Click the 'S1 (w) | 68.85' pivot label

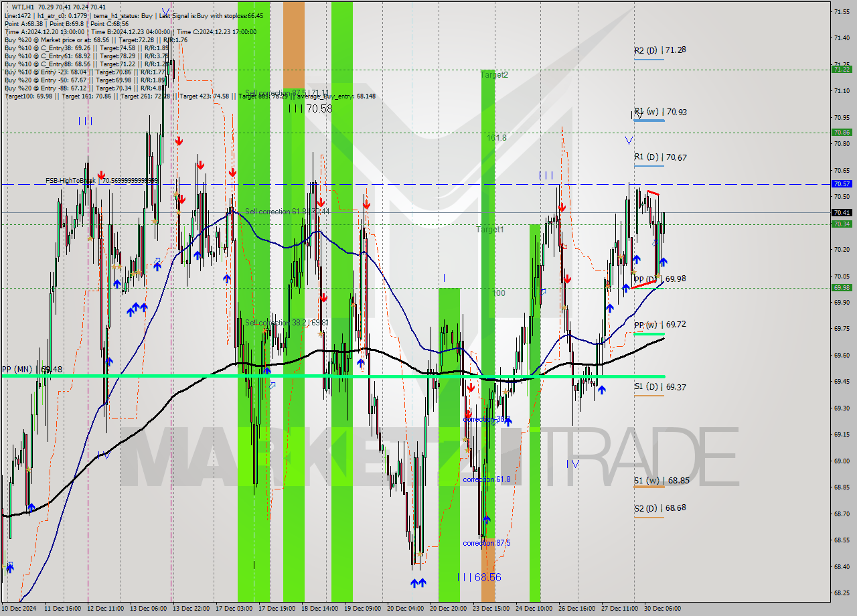[x=661, y=481]
